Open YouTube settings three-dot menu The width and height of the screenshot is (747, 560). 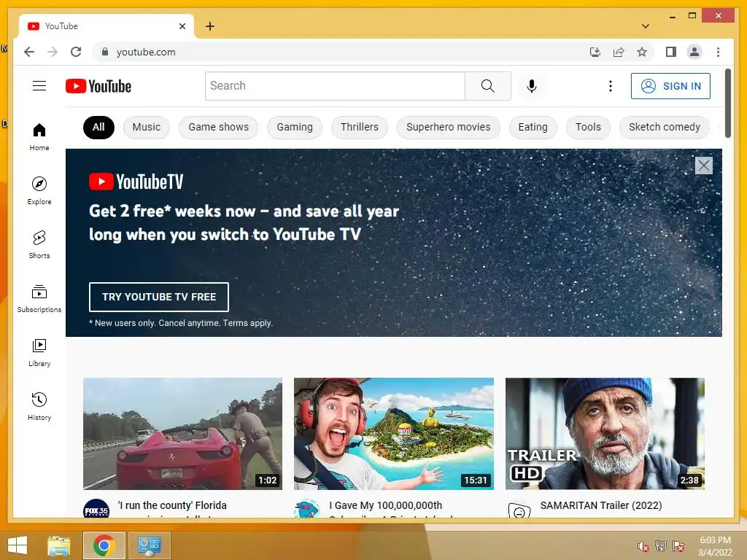click(611, 86)
